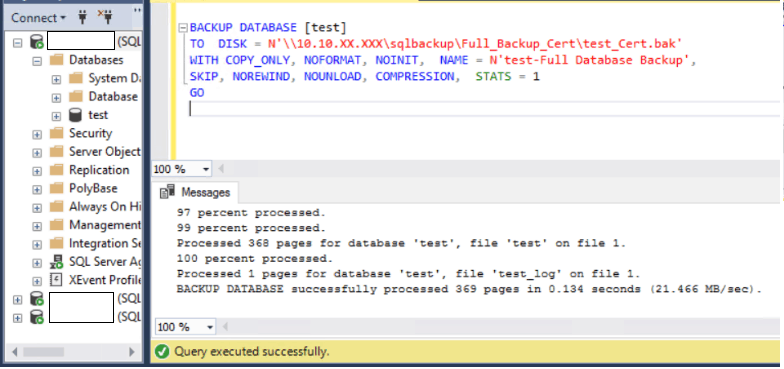The height and width of the screenshot is (369, 784).
Task: Click the Databases folder icon
Action: (x=56, y=60)
